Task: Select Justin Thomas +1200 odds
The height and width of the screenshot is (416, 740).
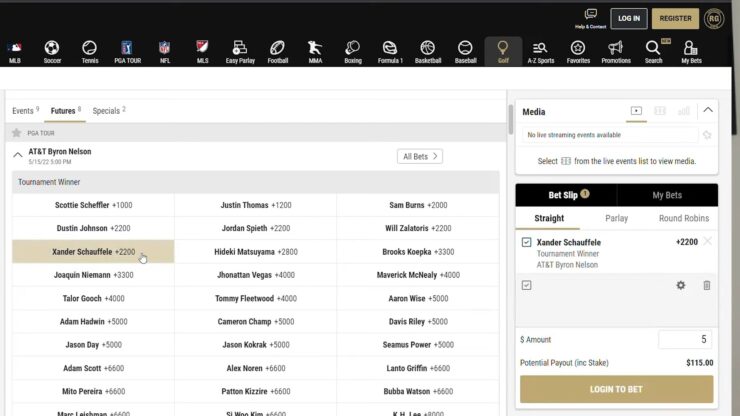Action: pos(256,205)
